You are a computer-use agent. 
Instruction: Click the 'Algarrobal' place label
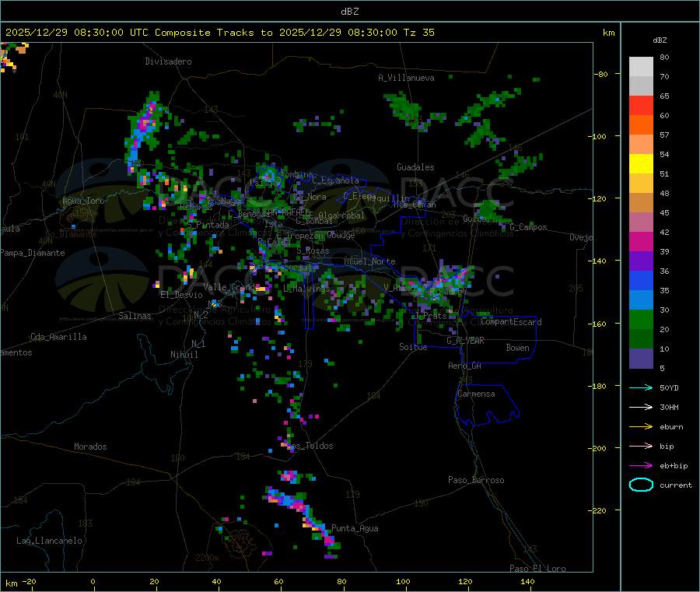click(341, 215)
